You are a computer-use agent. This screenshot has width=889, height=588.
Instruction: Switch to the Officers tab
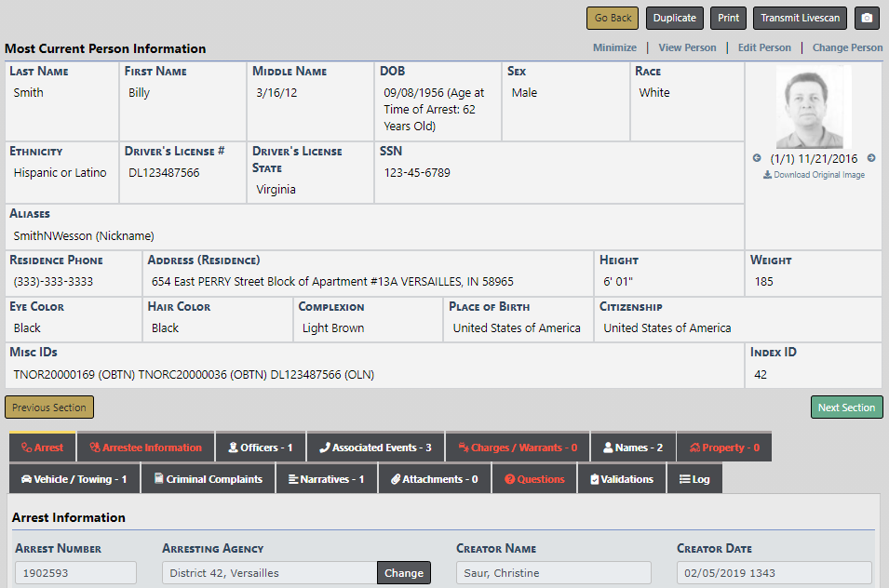[x=261, y=448]
